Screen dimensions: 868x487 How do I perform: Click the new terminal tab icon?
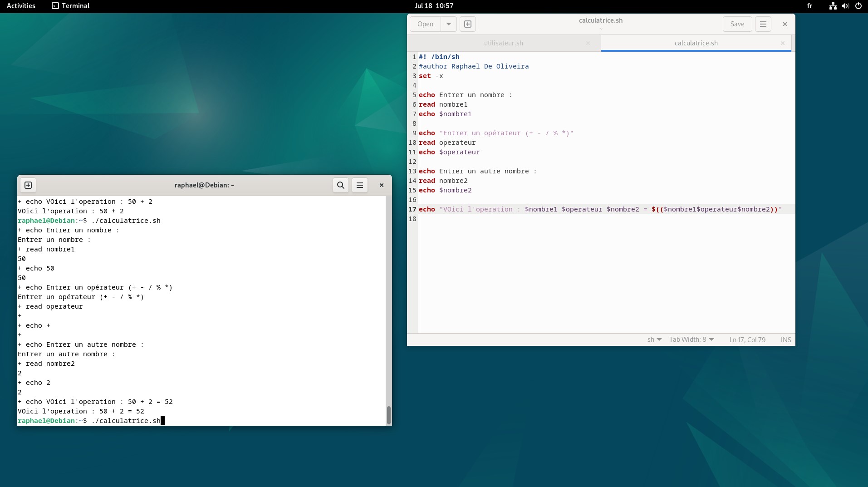pyautogui.click(x=28, y=185)
